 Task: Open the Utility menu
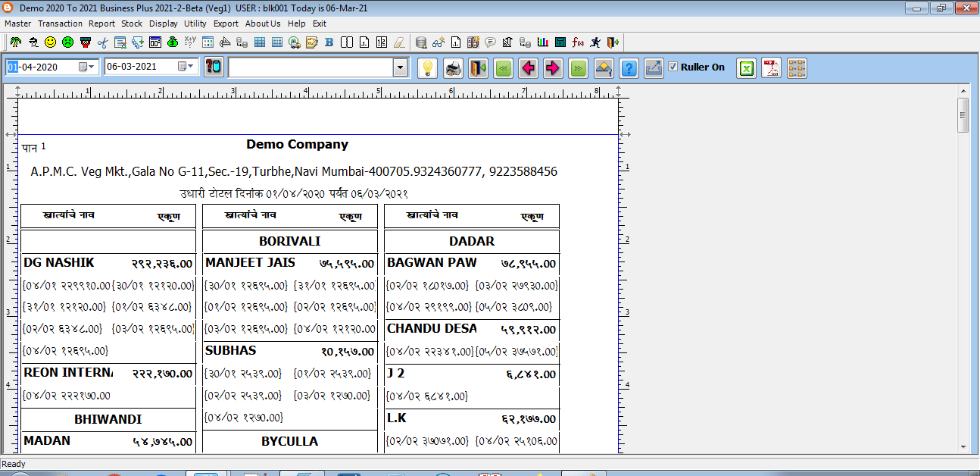pos(195,23)
